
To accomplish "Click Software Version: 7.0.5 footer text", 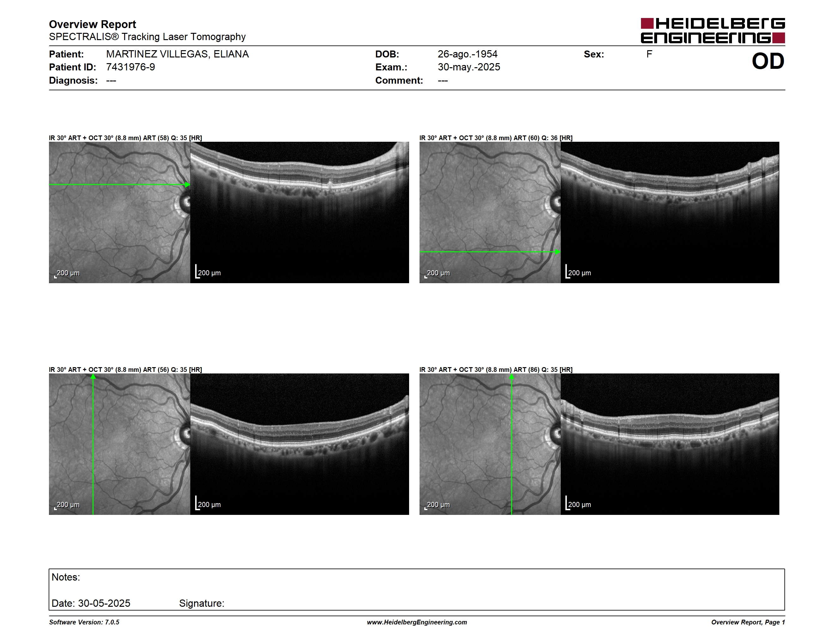I will pyautogui.click(x=84, y=622).
